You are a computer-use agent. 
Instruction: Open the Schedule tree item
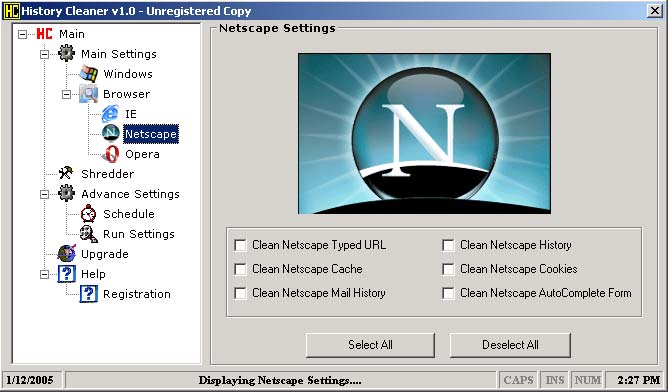point(129,214)
